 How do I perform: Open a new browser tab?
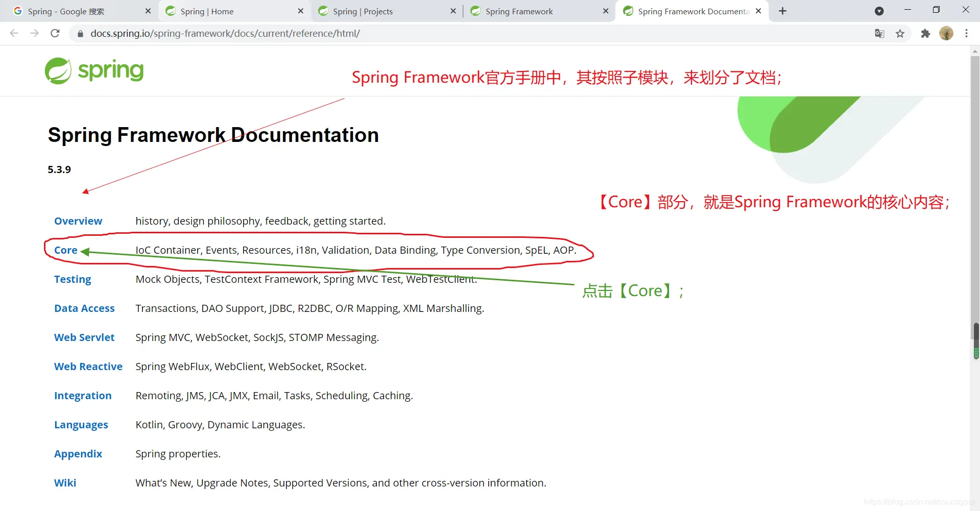[782, 11]
